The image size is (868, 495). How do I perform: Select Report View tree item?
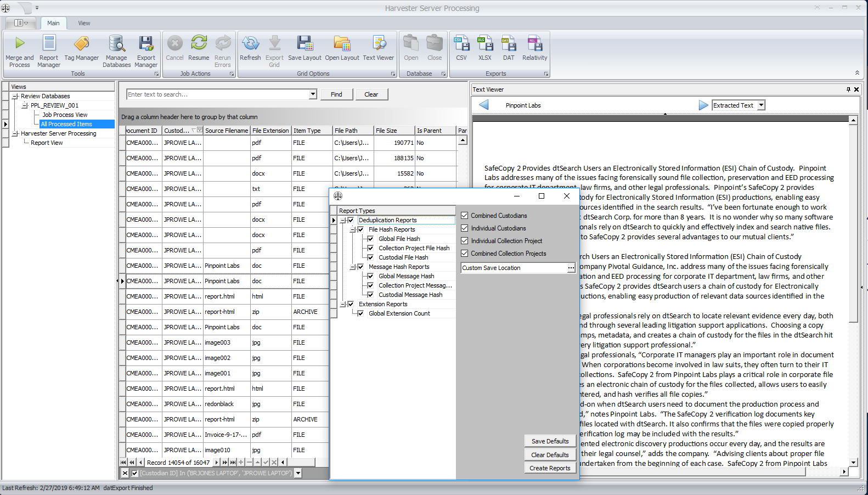coord(47,143)
